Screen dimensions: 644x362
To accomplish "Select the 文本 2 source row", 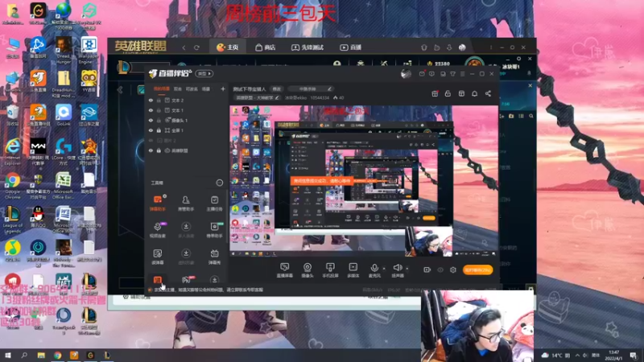I will 187,100.
